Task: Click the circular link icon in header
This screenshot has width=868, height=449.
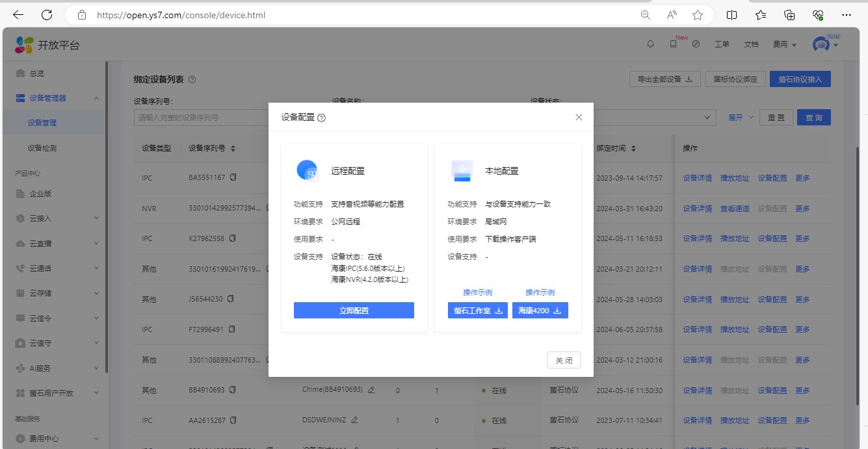Action: 696,44
